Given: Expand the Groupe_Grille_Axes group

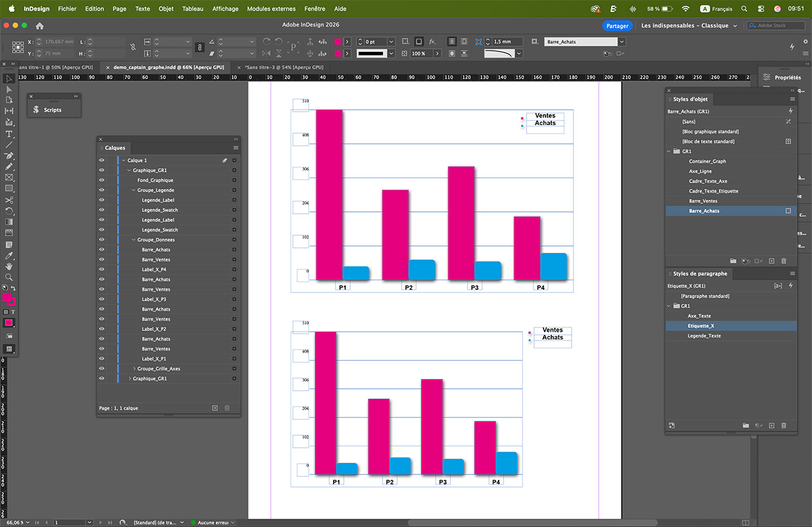Looking at the screenshot, I should [x=134, y=368].
